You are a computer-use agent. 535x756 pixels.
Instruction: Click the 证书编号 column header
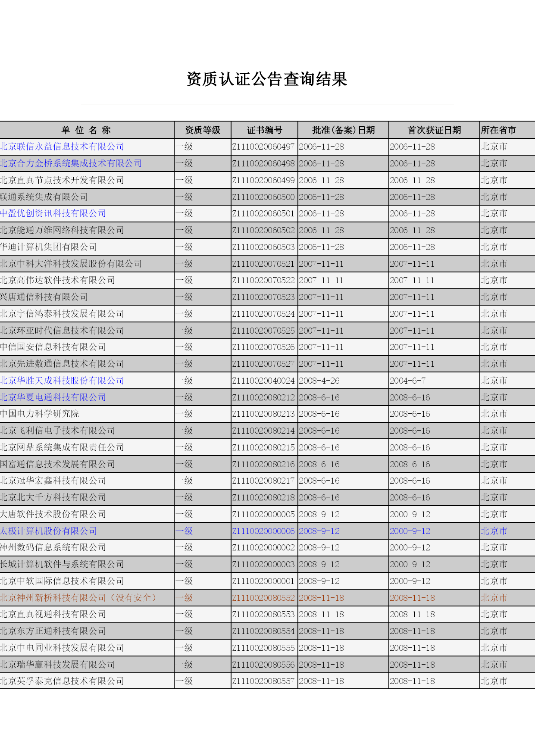point(264,130)
